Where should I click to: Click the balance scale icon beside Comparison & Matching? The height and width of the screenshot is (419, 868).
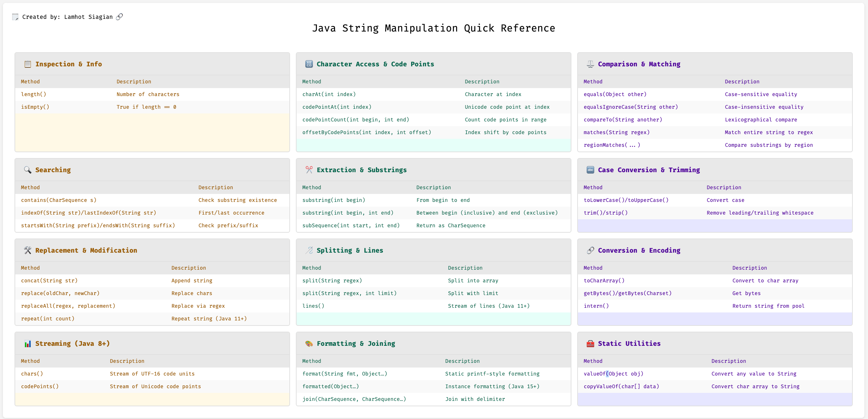590,64
